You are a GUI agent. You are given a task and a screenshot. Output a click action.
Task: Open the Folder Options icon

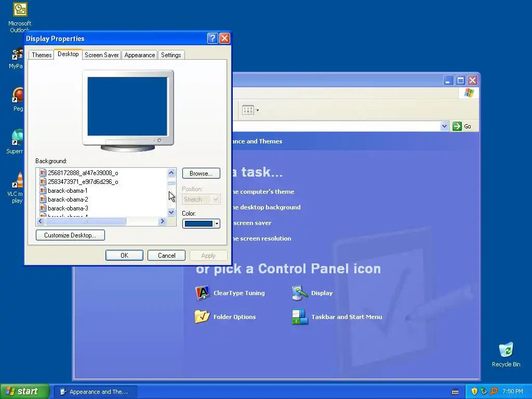click(x=202, y=316)
